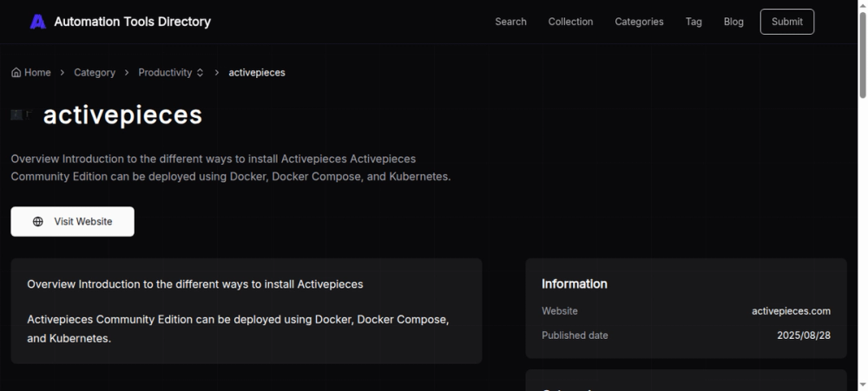Click the scrollbar up arrow
Image resolution: width=868 pixels, height=391 pixels.
pyautogui.click(x=863, y=5)
